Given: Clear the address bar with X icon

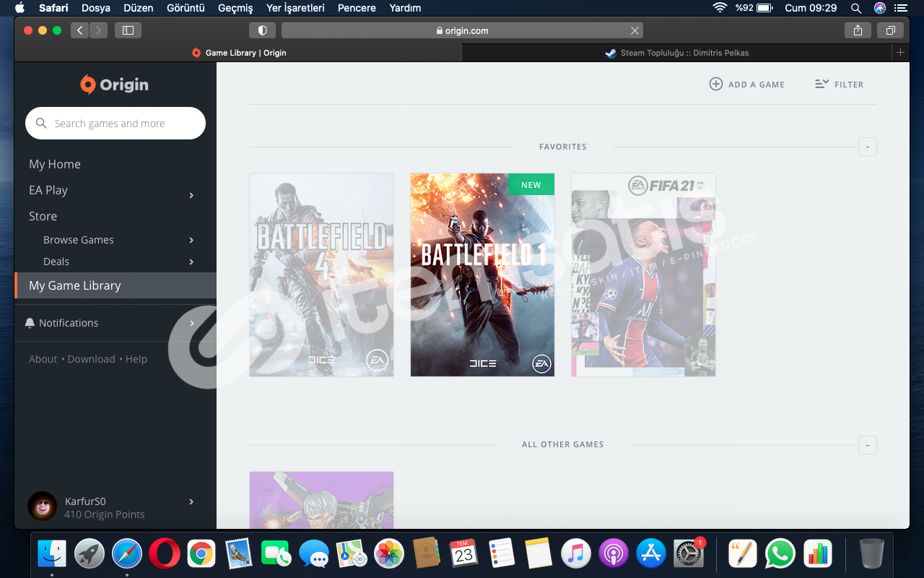Looking at the screenshot, I should [635, 30].
